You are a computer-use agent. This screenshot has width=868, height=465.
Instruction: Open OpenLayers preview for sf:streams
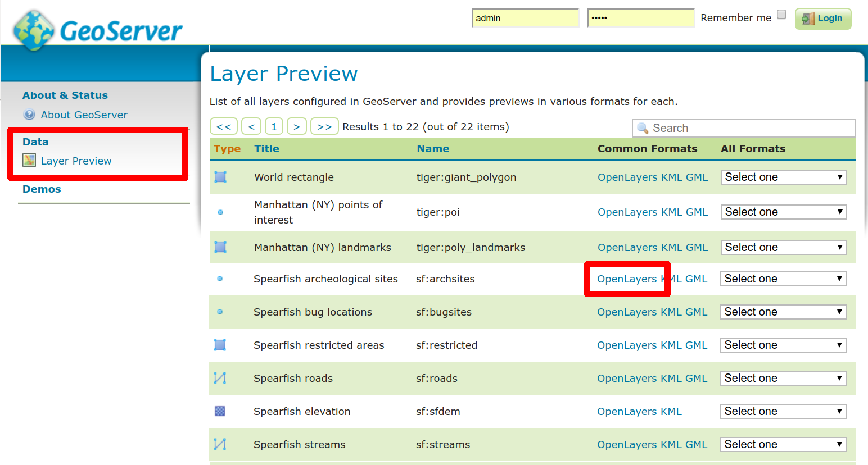(x=627, y=444)
